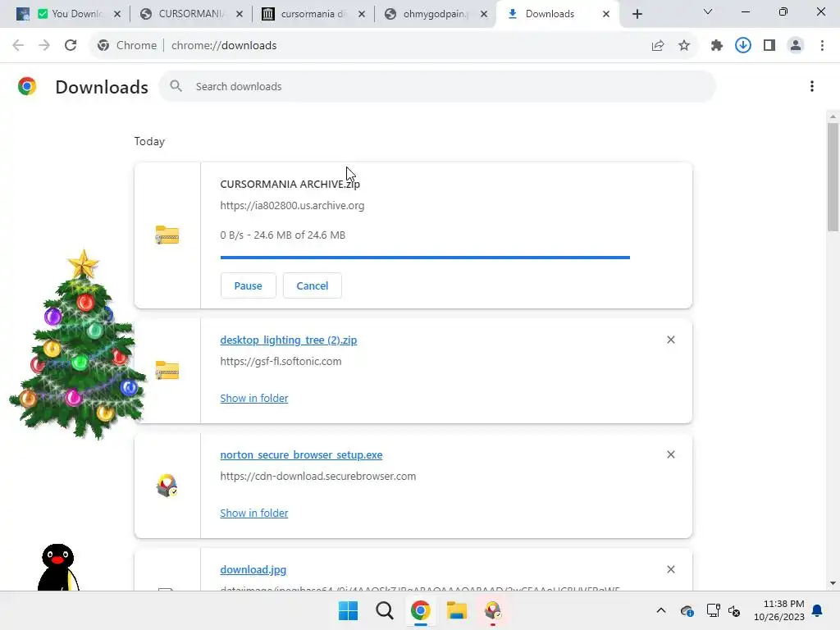Open the clock showing 11:38 PM
Screen dimensions: 840x630
(779, 610)
